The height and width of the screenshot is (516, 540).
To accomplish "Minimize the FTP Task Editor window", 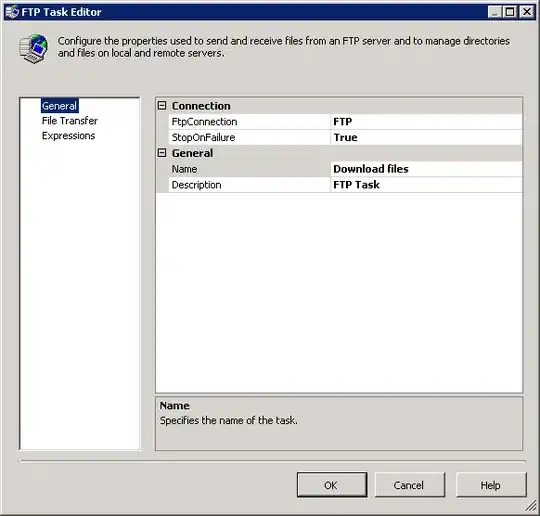I will coord(494,12).
